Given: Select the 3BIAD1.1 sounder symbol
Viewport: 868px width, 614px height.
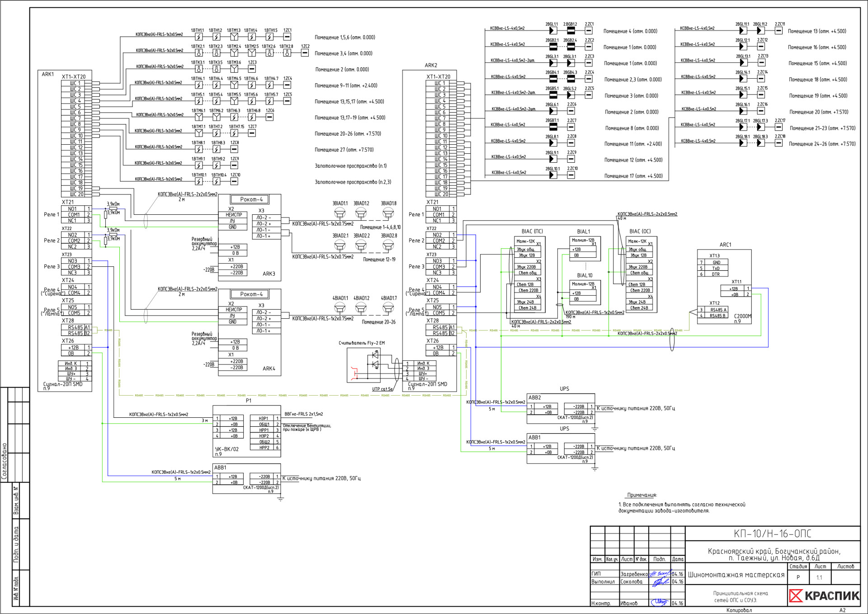Looking at the screenshot, I should (x=340, y=213).
